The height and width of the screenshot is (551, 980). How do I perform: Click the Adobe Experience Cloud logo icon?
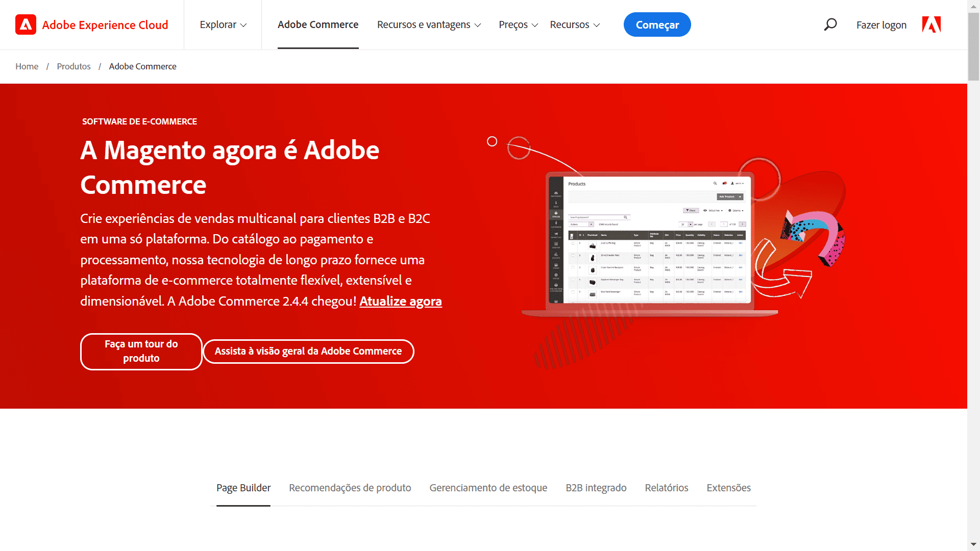click(26, 24)
